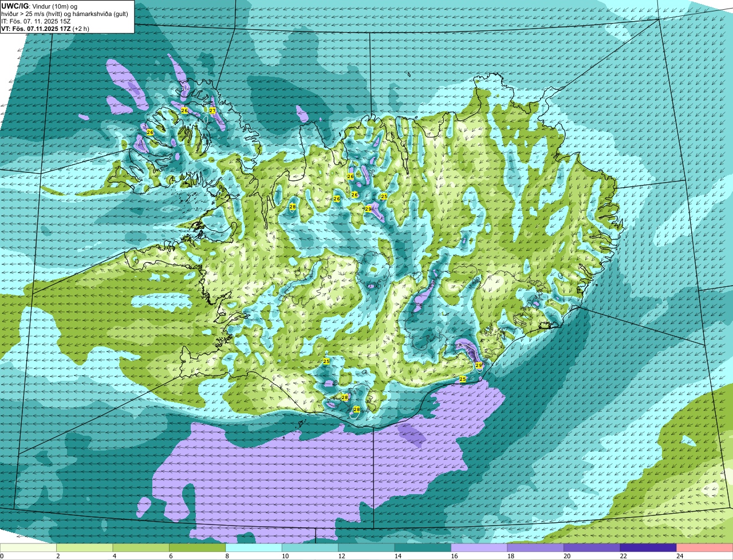Click the 'VT: Fös. 07.11.2025 17Z (+2 h)' line
This screenshot has height=560, width=733.
[45, 29]
